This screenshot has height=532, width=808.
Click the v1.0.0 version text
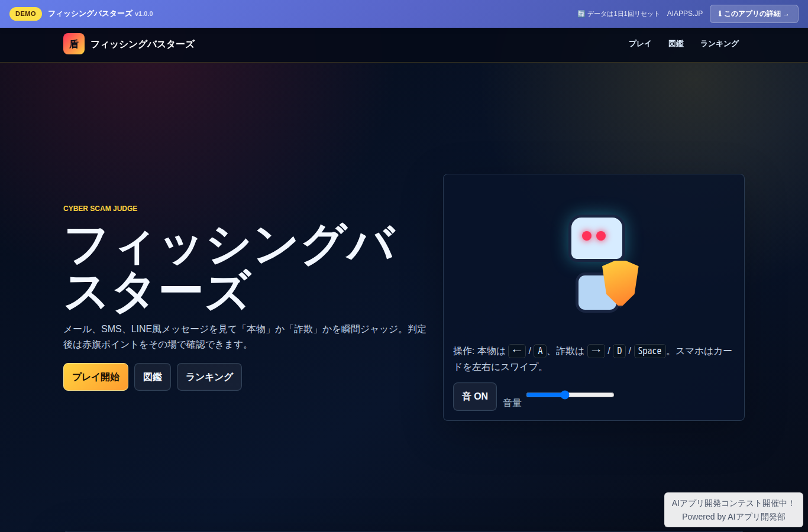pyautogui.click(x=144, y=14)
